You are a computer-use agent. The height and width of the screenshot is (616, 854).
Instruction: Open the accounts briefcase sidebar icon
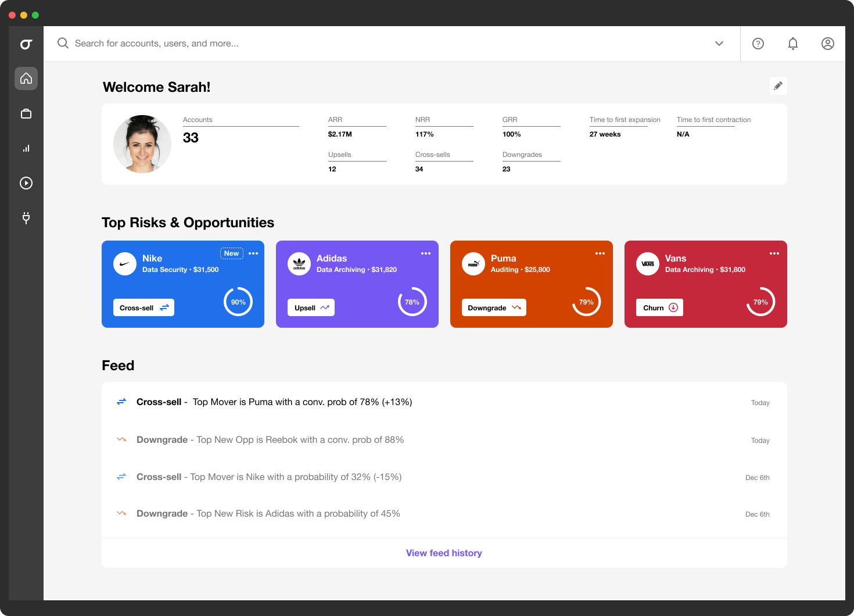click(x=26, y=113)
